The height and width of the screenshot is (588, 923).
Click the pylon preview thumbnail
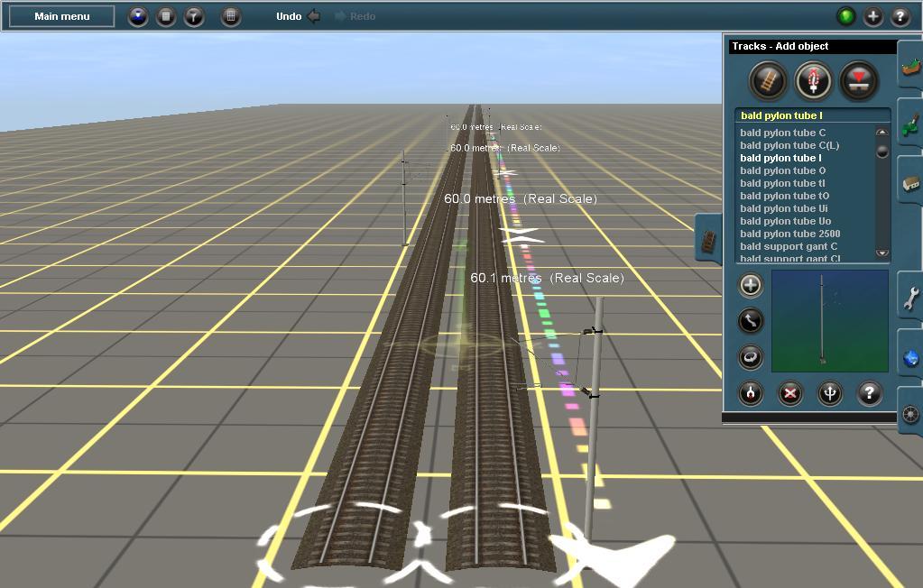point(829,321)
